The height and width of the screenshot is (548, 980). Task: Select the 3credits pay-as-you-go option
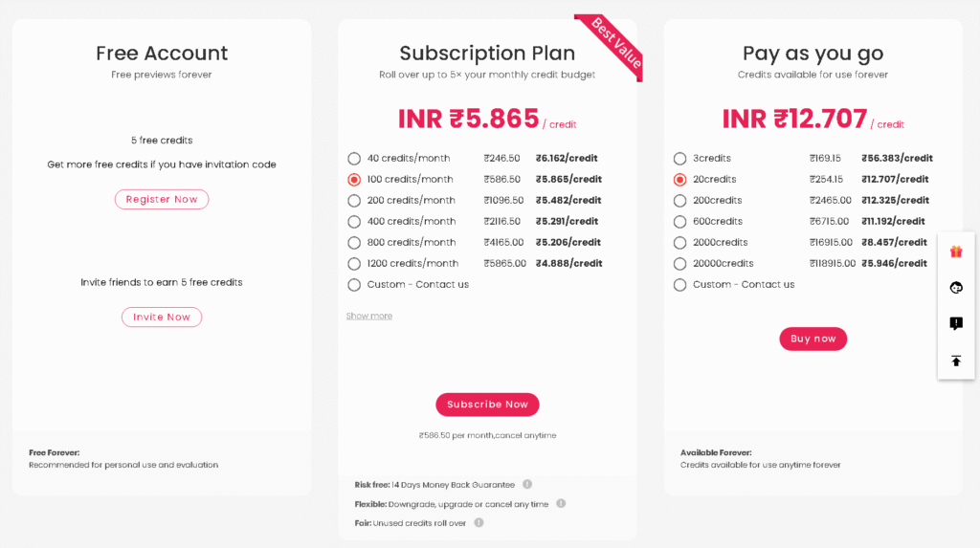[680, 159]
